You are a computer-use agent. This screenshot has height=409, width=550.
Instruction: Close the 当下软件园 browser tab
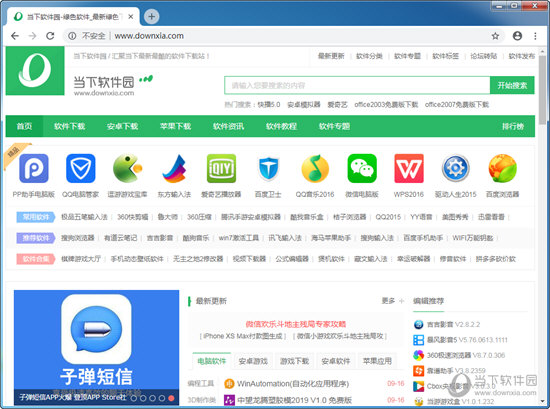click(x=130, y=16)
